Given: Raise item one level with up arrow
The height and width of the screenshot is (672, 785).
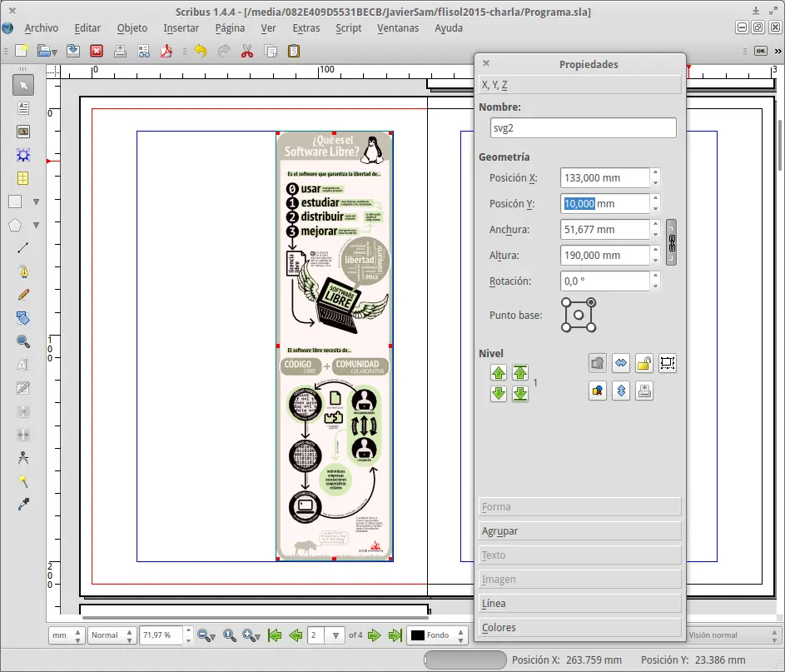Looking at the screenshot, I should click(499, 372).
